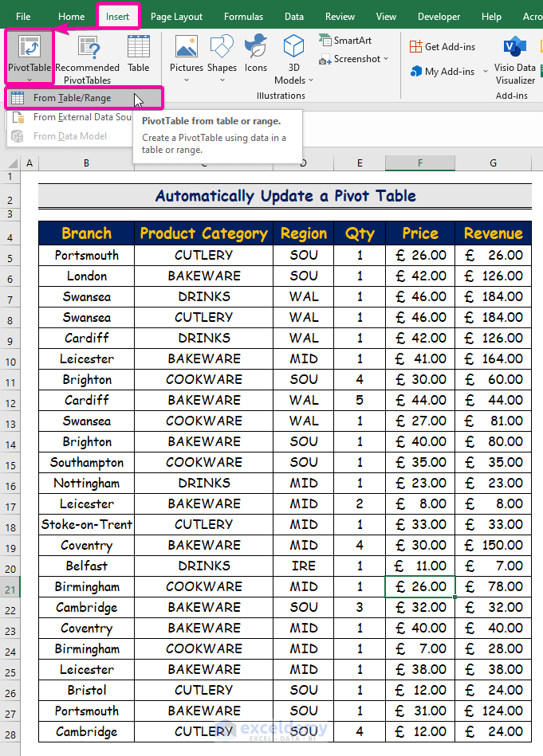Select the 'London' branch cell
This screenshot has height=756, width=543.
86,276
